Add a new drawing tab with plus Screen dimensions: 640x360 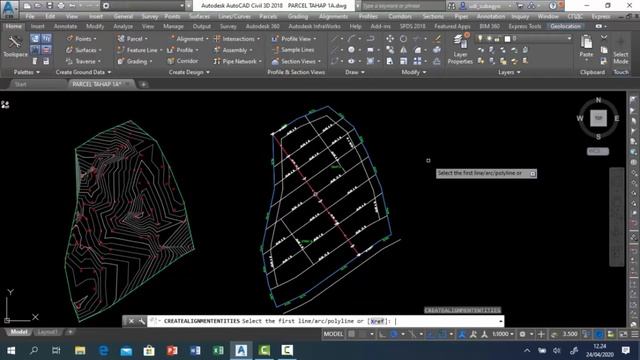[143, 84]
